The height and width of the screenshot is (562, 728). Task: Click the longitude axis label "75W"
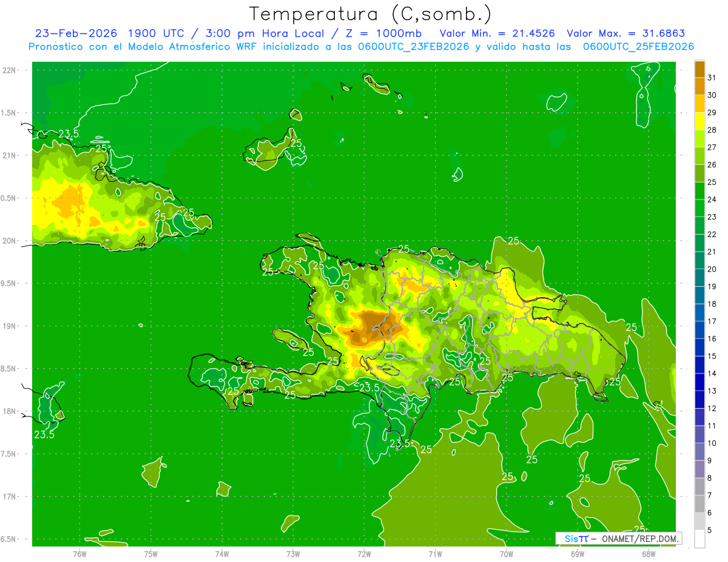[x=150, y=554]
